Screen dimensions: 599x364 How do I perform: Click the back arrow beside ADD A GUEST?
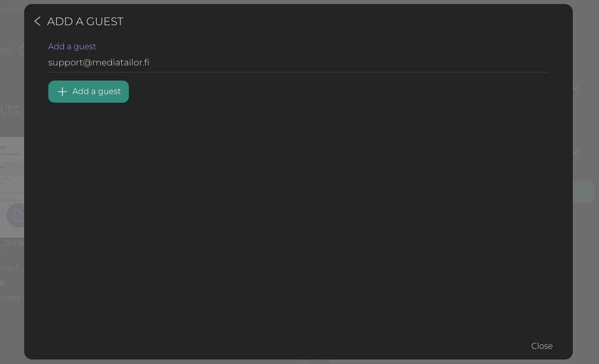click(x=37, y=21)
